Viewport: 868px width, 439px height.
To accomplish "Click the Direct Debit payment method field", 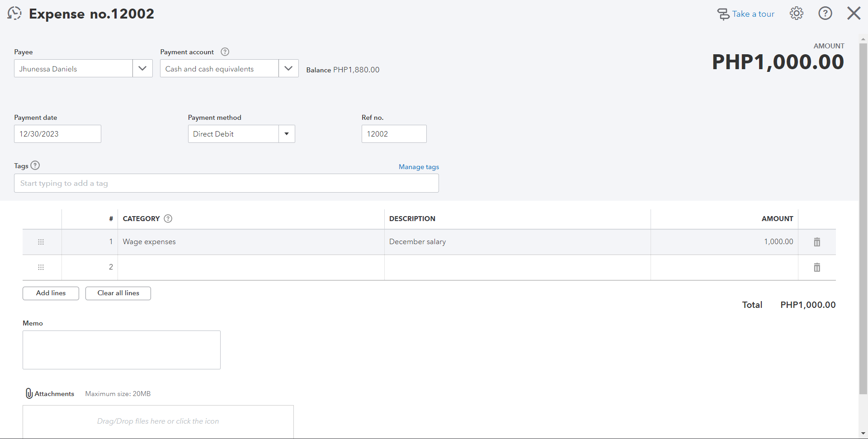I will pos(233,134).
